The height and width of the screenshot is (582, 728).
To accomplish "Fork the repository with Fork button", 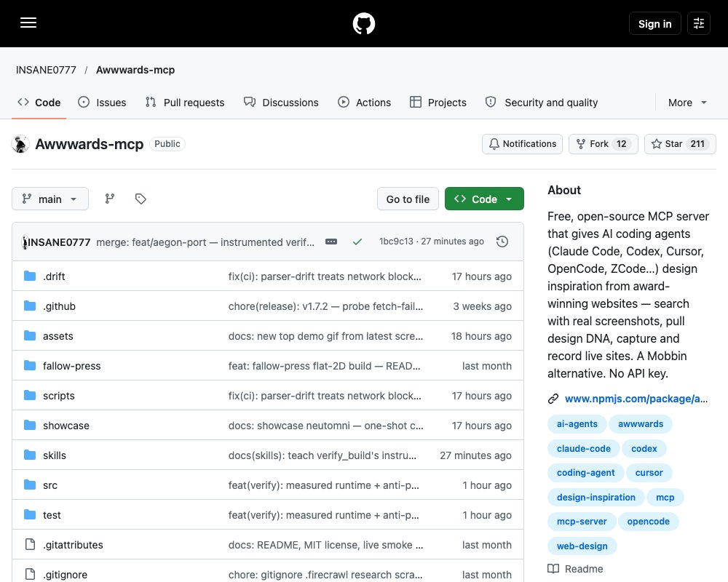I will 603,144.
